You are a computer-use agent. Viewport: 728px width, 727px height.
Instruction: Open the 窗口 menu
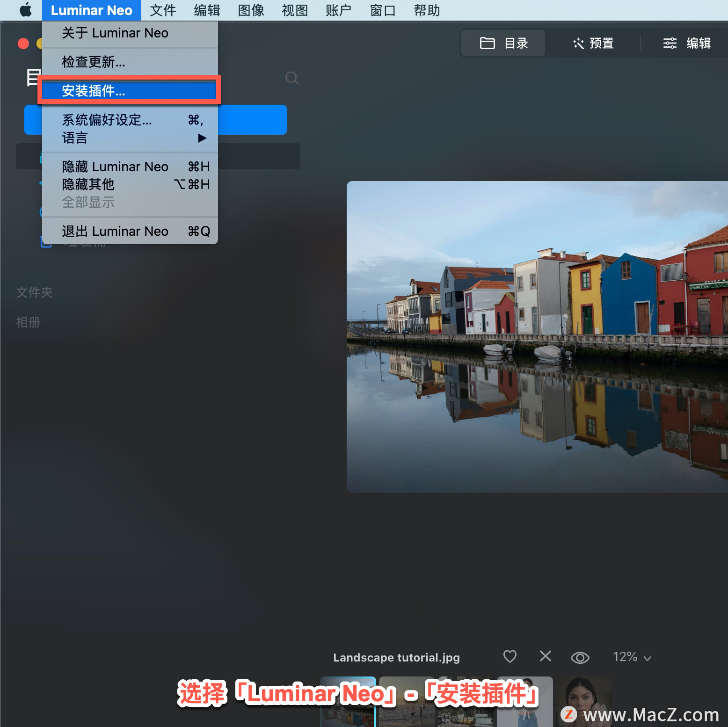[383, 10]
